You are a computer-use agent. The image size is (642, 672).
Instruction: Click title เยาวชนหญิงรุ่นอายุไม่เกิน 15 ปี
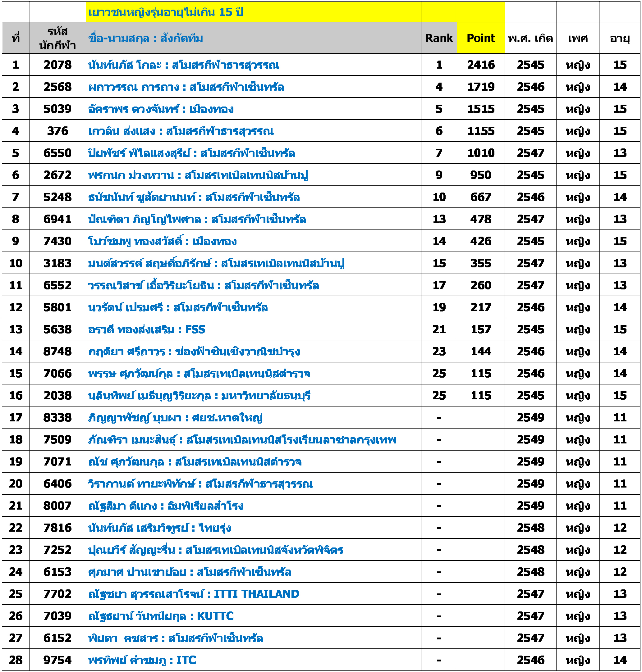166,12
